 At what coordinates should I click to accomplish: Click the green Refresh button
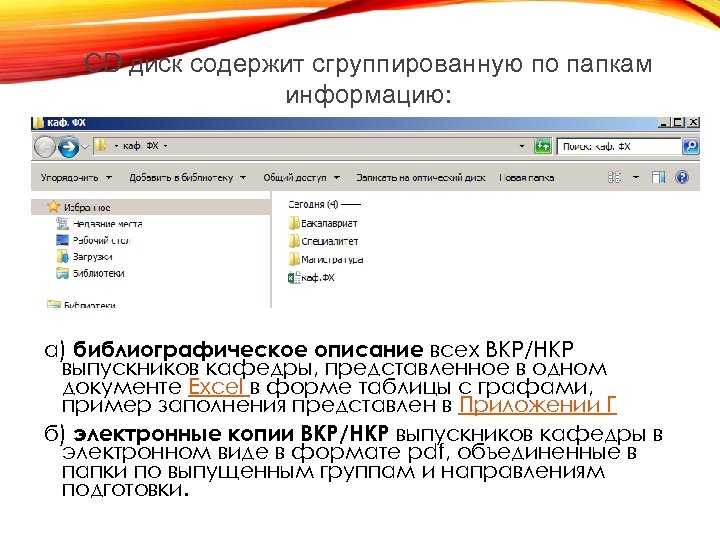(542, 146)
